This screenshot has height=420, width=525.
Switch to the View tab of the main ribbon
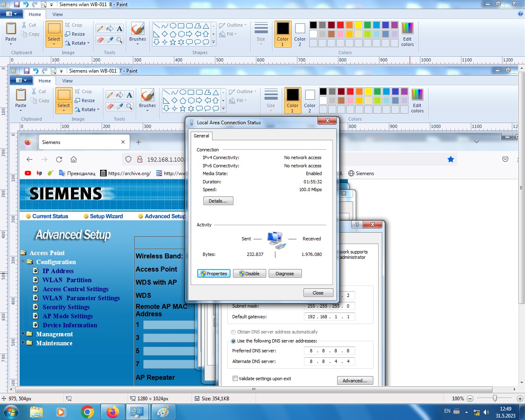[58, 14]
